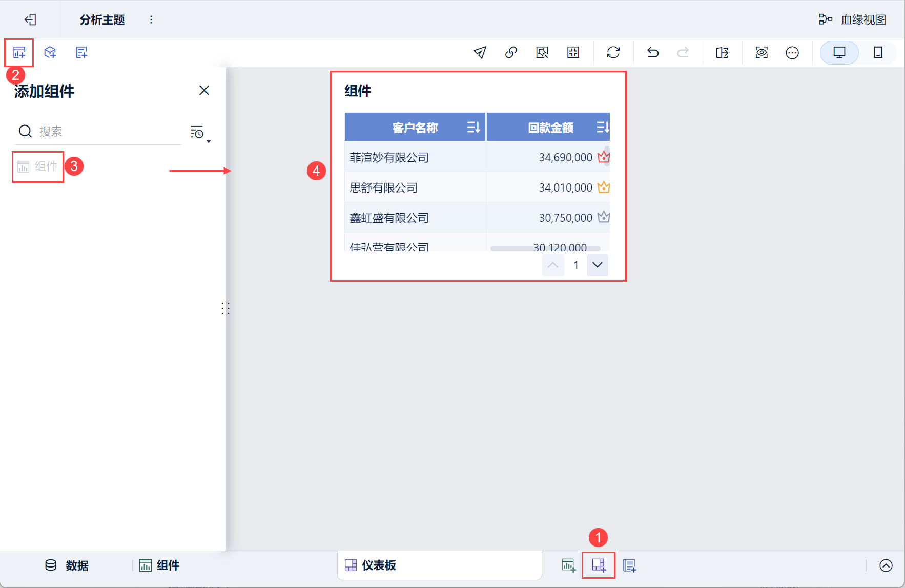Click the 组件 title of the table widget

(358, 91)
